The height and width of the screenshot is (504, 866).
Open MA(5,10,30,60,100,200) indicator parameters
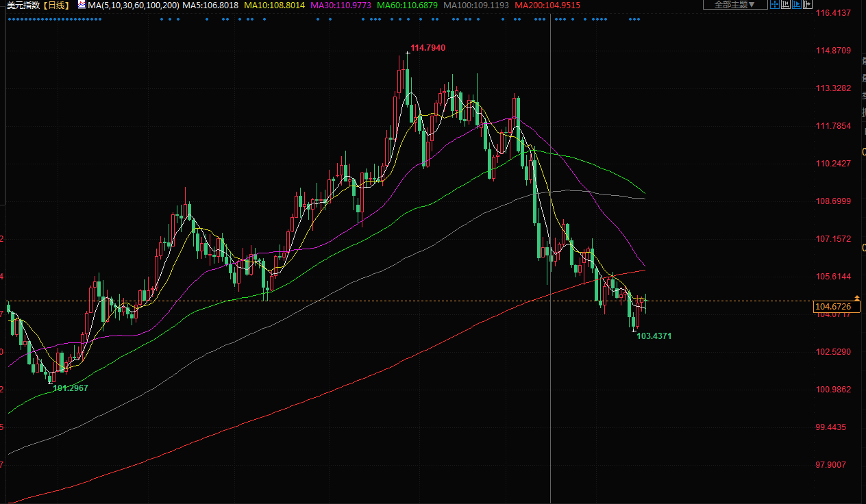coord(134,5)
